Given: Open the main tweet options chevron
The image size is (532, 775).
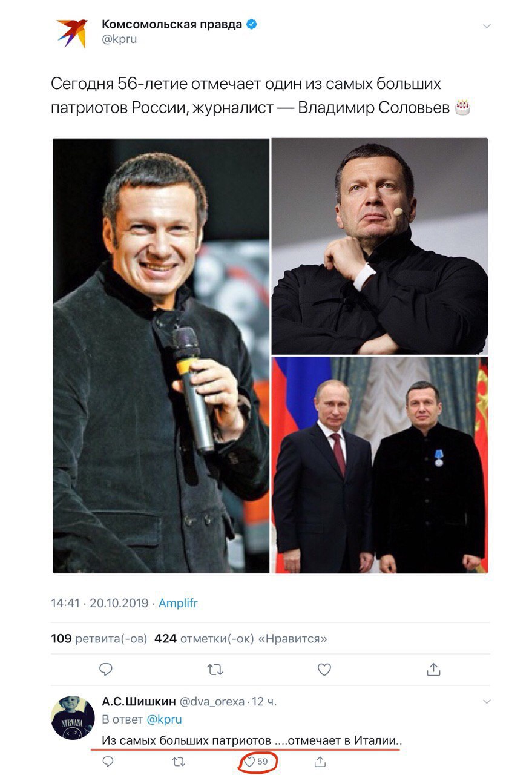Looking at the screenshot, I should 486,26.
